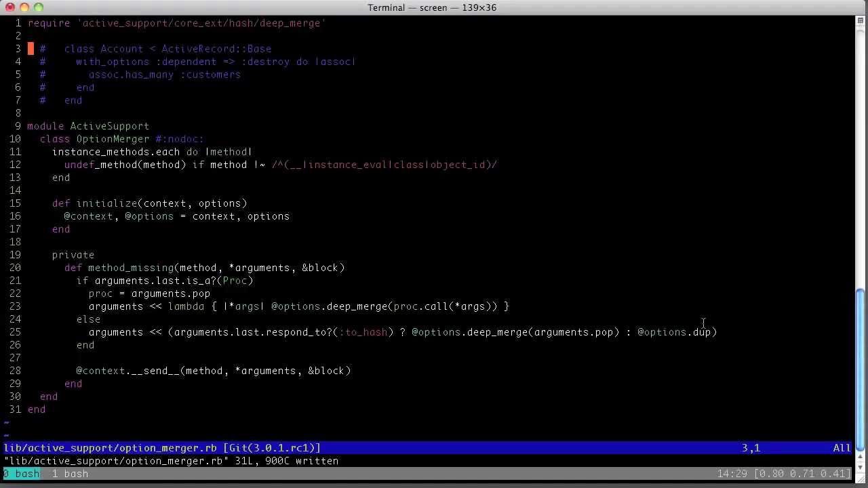Click the orange cursor block on line 3
Image resolution: width=868 pixels, height=488 pixels.
(x=31, y=49)
